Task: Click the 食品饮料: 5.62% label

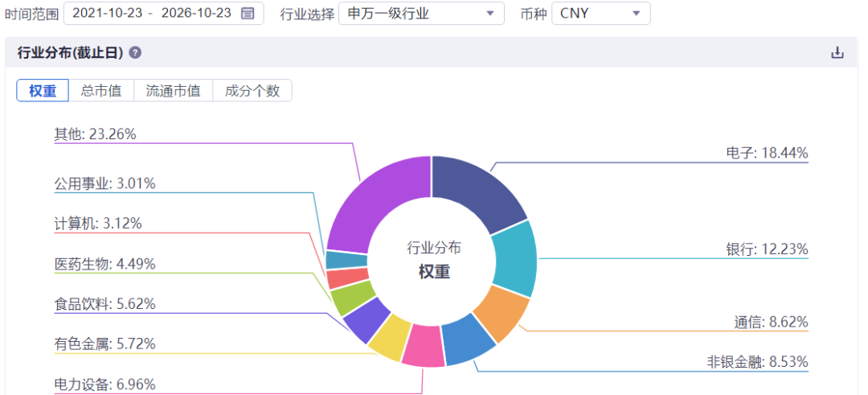Action: pos(104,304)
